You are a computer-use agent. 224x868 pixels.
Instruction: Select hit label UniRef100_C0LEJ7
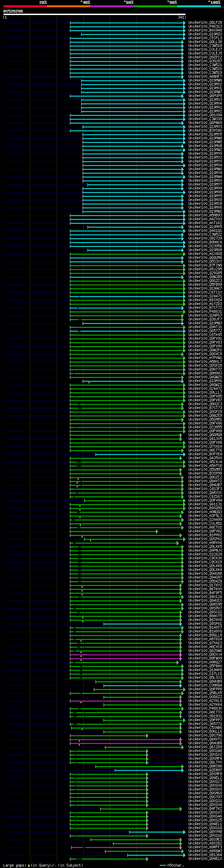click(x=205, y=50)
